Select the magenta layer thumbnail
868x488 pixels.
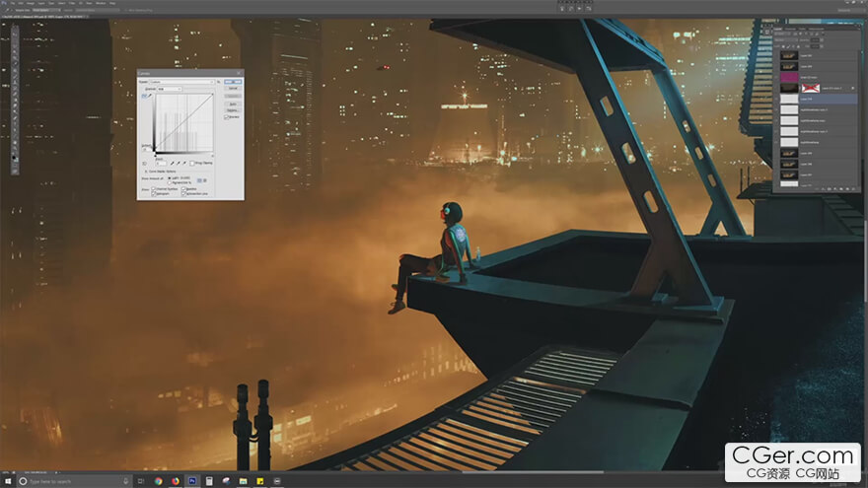click(789, 78)
